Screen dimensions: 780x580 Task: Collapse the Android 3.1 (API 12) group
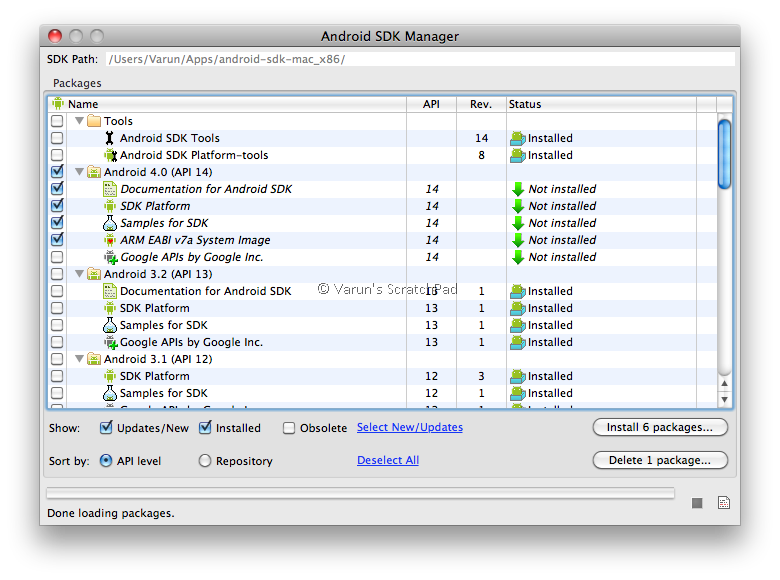(x=79, y=359)
